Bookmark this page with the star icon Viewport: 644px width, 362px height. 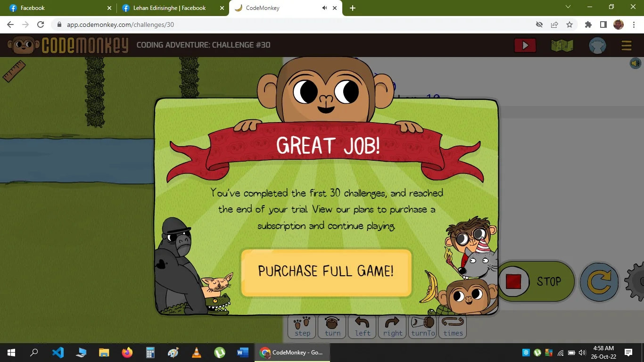click(570, 25)
